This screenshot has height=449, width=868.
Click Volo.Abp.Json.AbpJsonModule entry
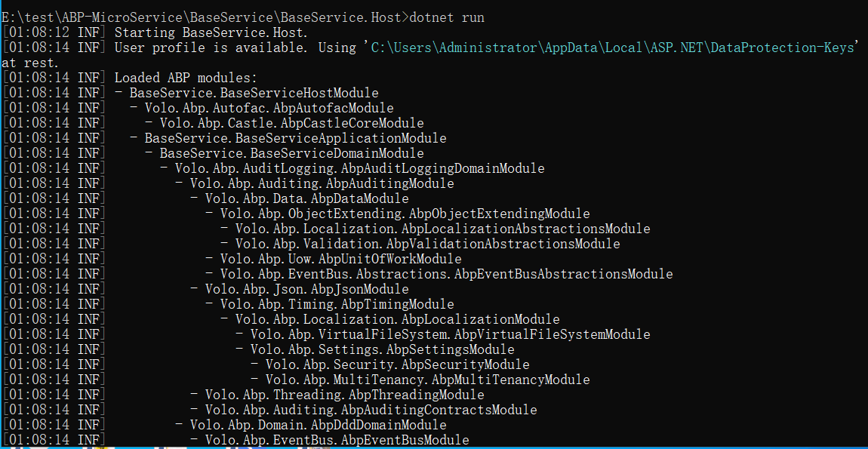(x=306, y=289)
